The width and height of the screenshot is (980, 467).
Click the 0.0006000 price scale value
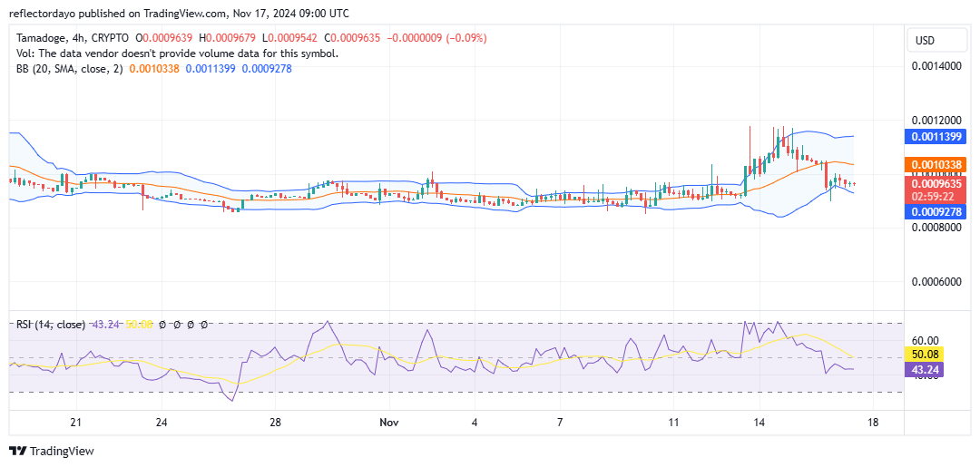[936, 282]
